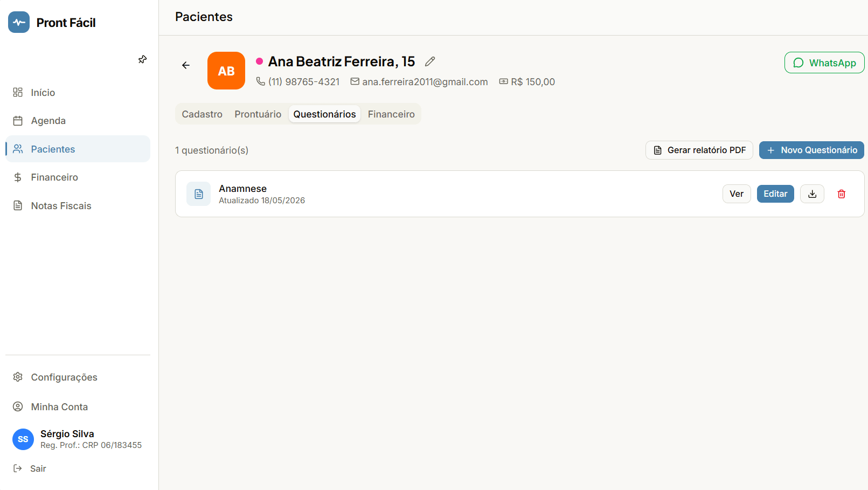
Task: Open Financeiro in the sidebar
Action: (x=78, y=177)
